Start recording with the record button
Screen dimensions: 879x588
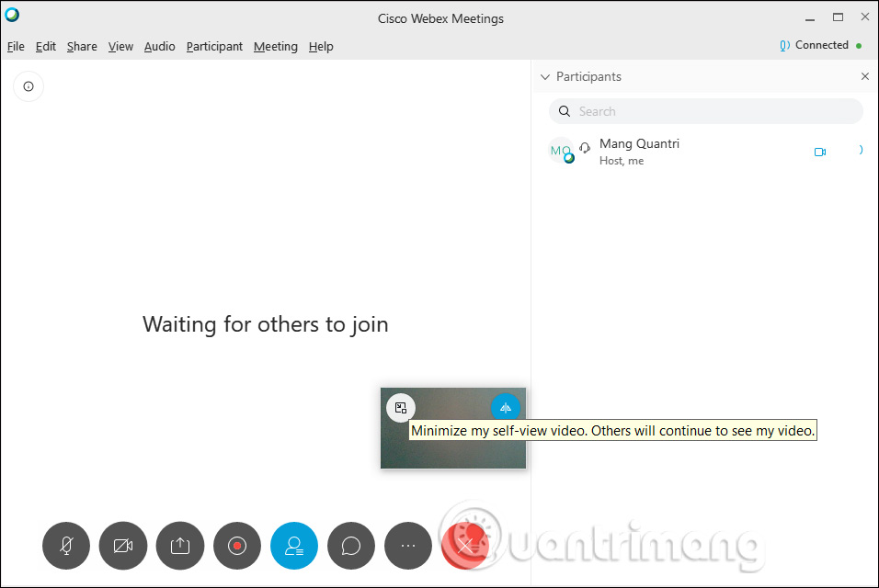[x=237, y=546]
